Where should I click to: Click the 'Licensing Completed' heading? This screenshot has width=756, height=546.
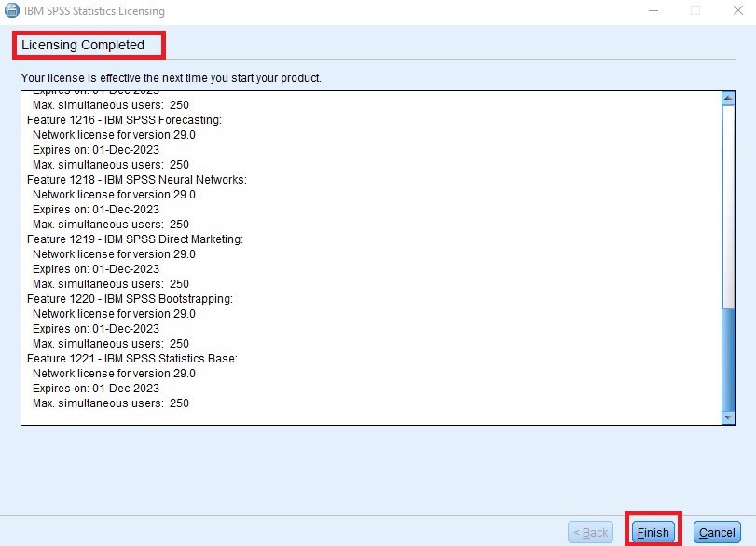pos(83,45)
